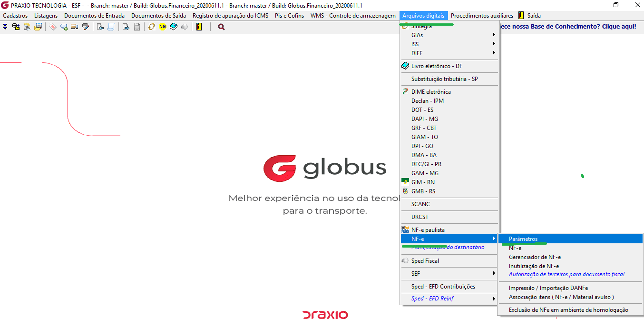644x319 pixels.
Task: Click the Base de Conhecimento Clique aqui link
Action: [568, 27]
